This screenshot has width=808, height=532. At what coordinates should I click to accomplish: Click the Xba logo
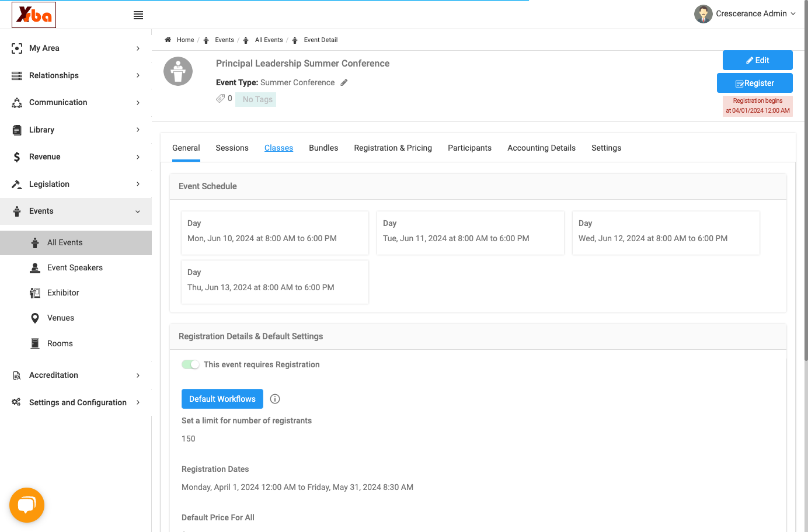coord(34,15)
